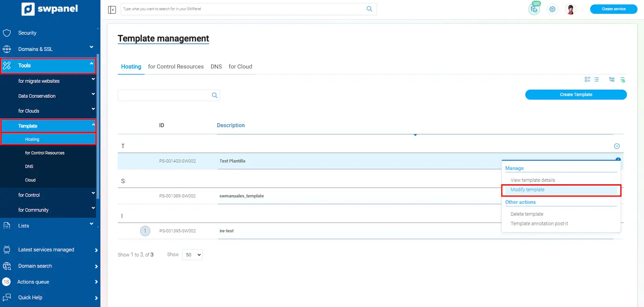Click the user profile avatar
Image resolution: width=644 pixels, height=307 pixels.
click(570, 9)
